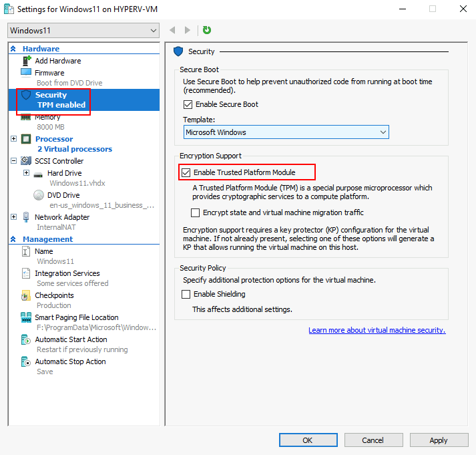Collapse the SCSI Controller node
The image size is (476, 455).
pos(13,160)
